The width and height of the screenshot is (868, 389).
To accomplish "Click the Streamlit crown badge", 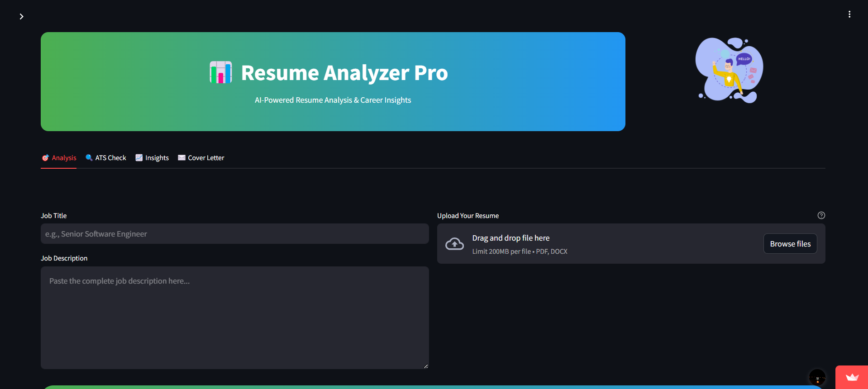I will click(x=852, y=377).
